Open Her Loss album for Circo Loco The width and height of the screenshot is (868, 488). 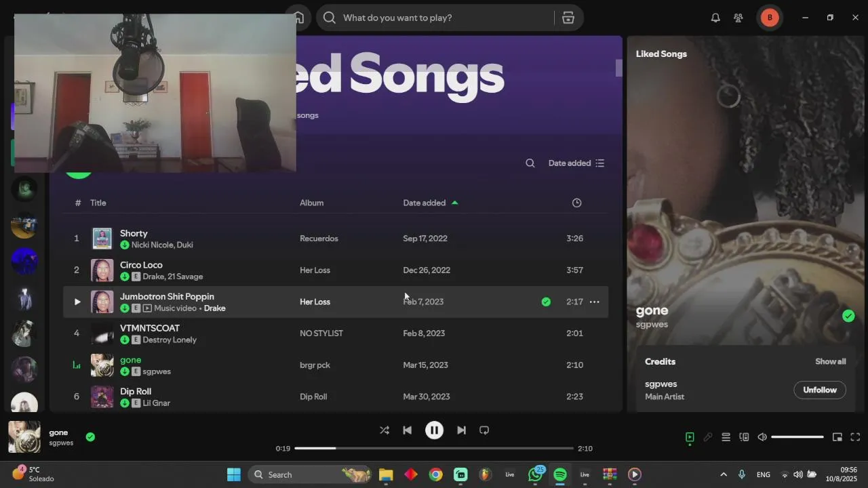(315, 270)
